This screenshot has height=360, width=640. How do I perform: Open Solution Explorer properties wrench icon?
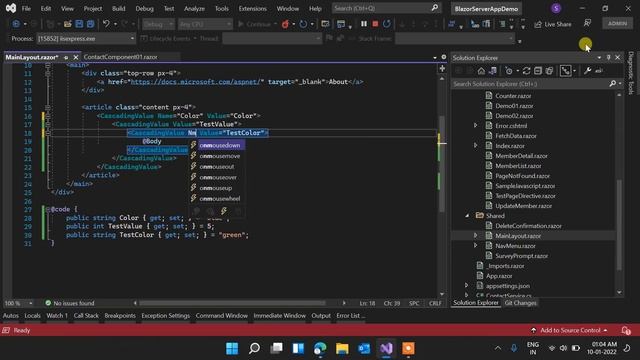coord(587,71)
